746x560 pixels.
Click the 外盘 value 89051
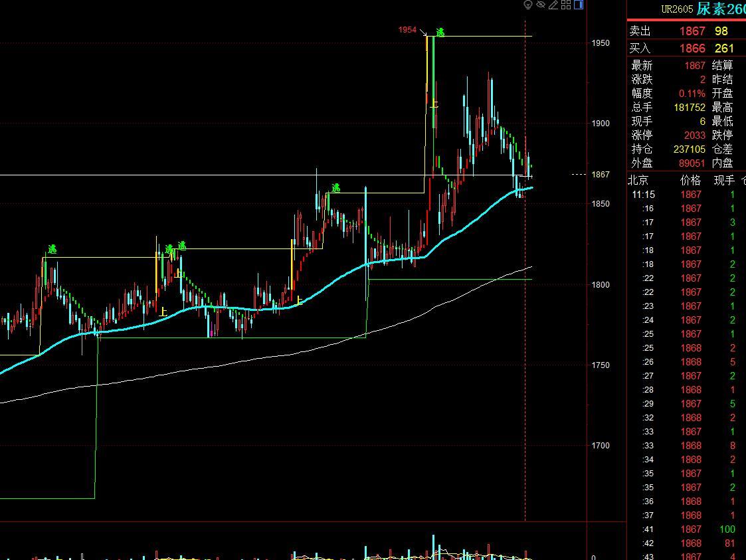tap(692, 163)
